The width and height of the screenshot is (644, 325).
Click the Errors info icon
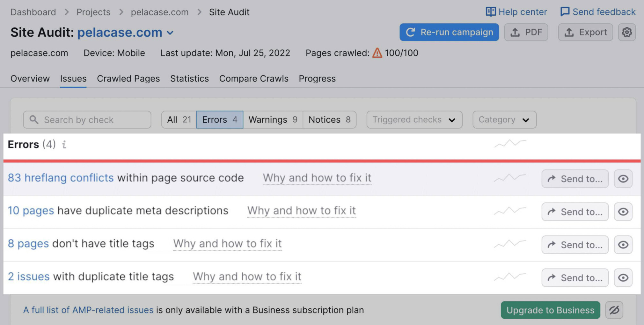tap(64, 145)
